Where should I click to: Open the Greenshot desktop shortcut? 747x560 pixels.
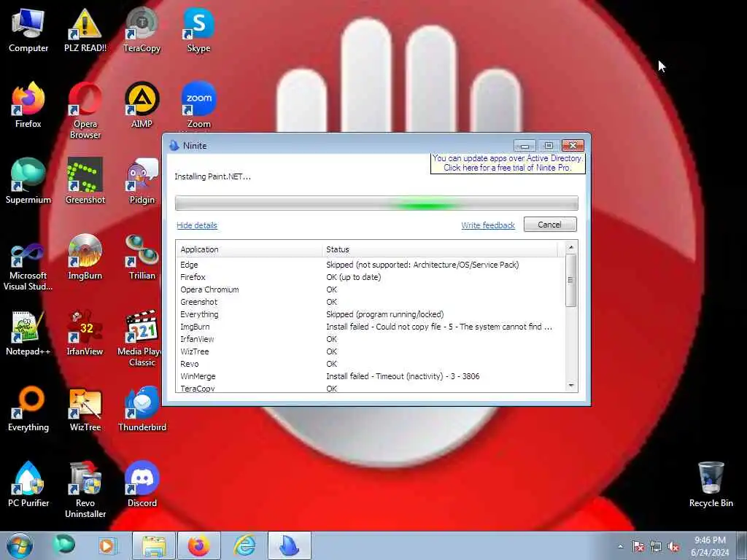pos(85,181)
